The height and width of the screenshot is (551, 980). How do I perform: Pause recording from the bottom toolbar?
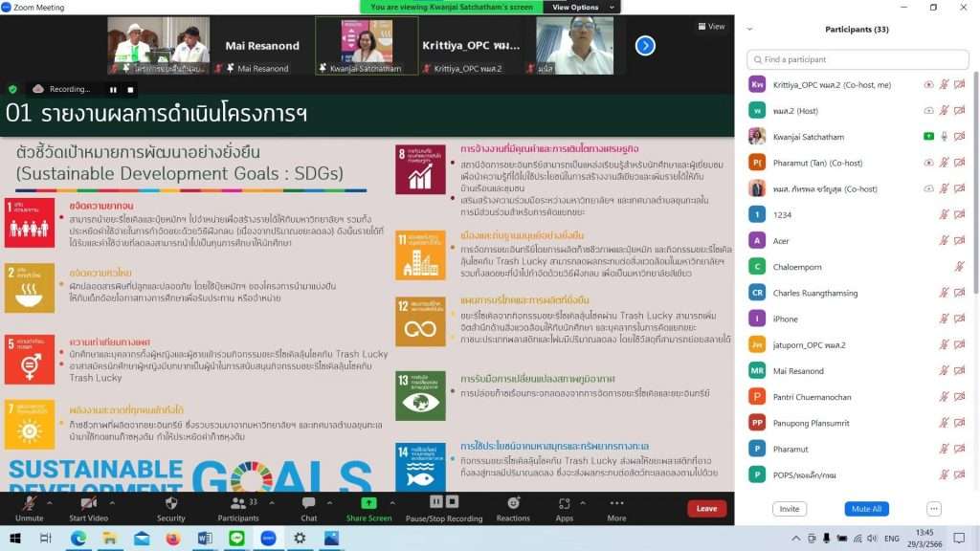click(x=435, y=501)
